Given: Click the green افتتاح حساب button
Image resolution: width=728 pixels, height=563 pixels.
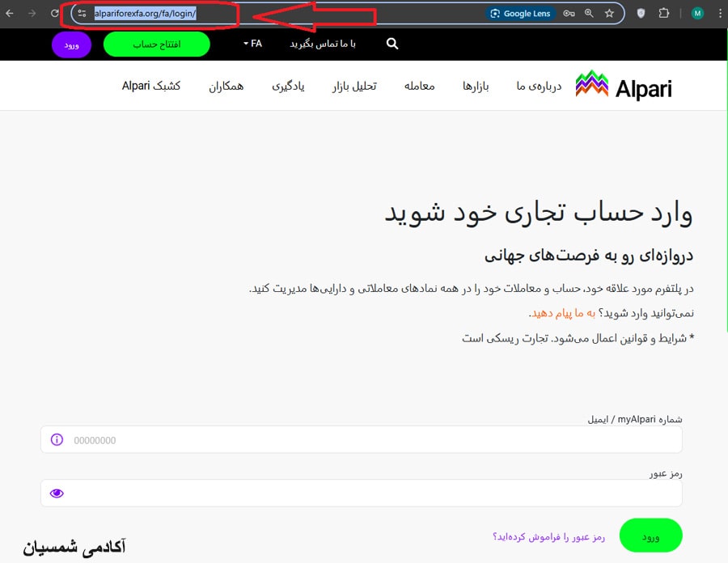Looking at the screenshot, I should pos(157,44).
